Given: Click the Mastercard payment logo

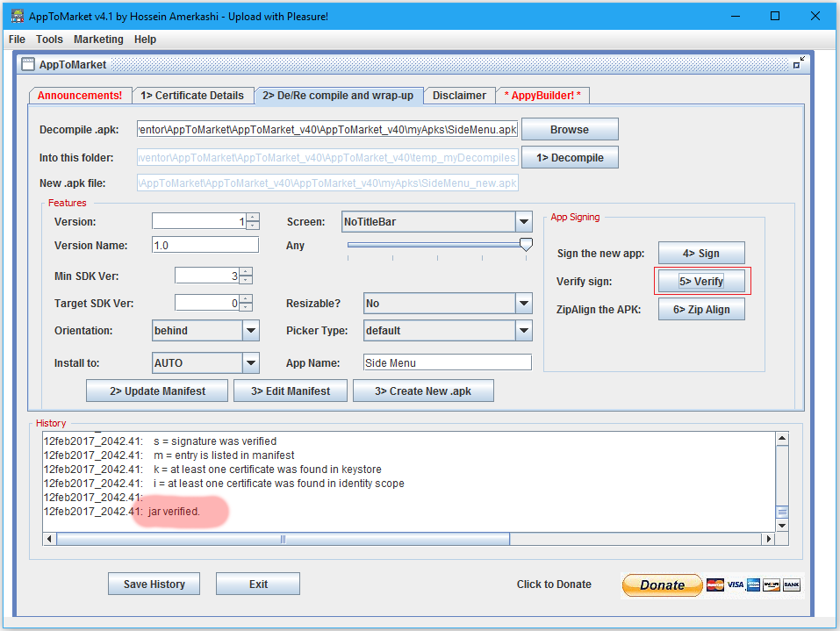Looking at the screenshot, I should pyautogui.click(x=714, y=584).
